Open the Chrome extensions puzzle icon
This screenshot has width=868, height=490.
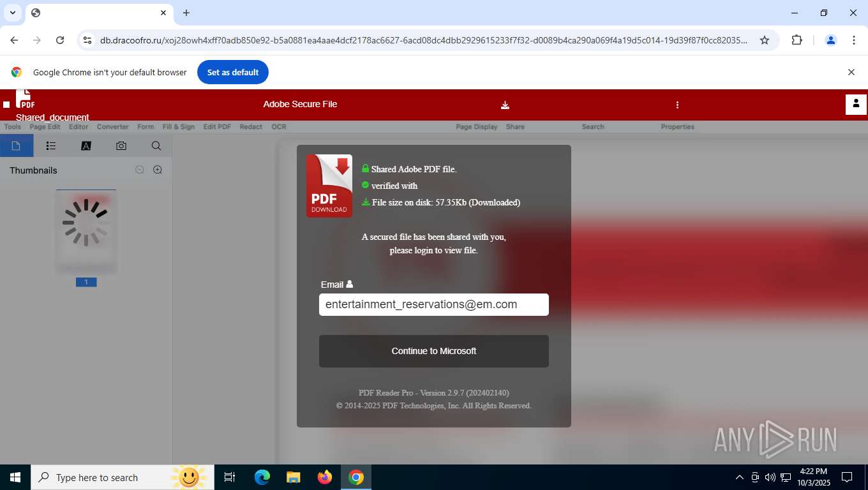click(x=797, y=40)
